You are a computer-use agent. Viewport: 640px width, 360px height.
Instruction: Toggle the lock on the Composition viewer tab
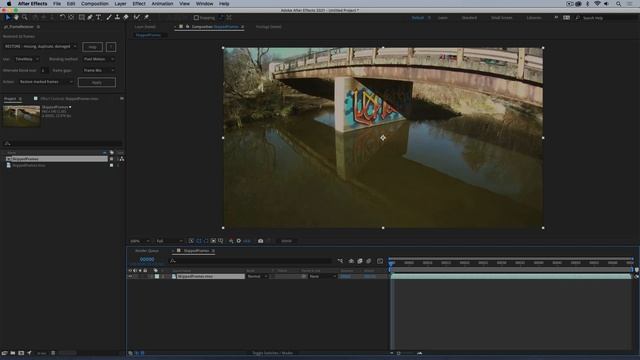(x=187, y=27)
